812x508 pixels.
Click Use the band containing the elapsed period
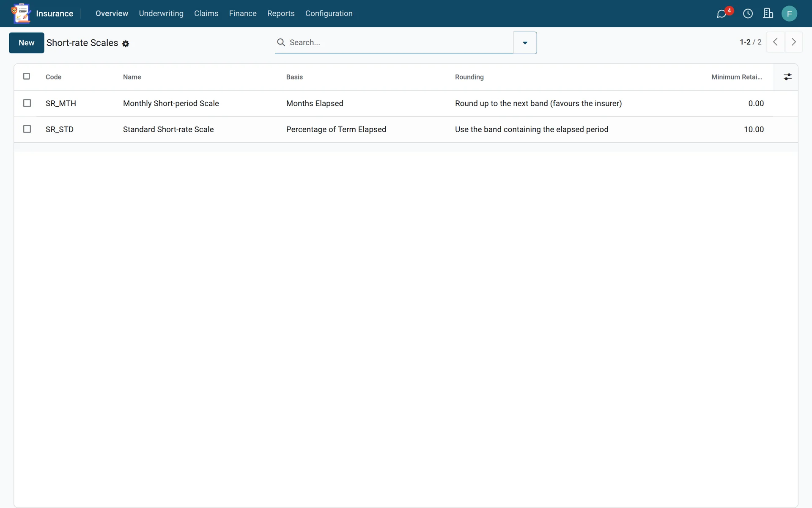[532, 130]
